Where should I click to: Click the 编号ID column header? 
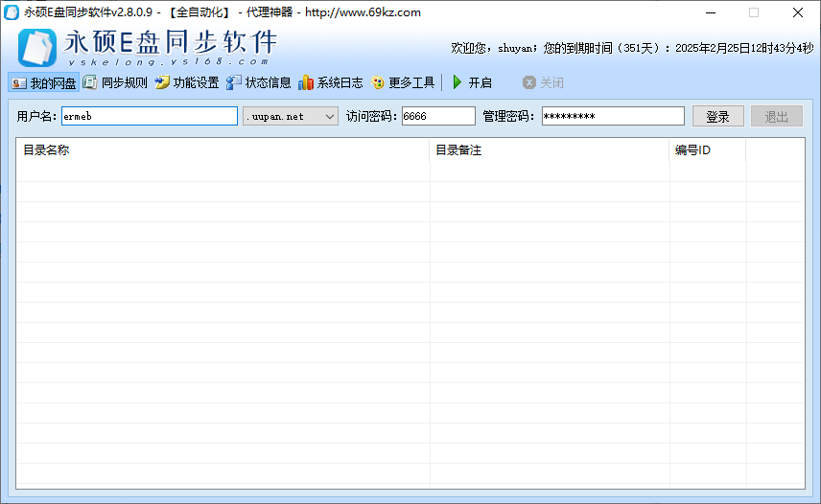(707, 150)
